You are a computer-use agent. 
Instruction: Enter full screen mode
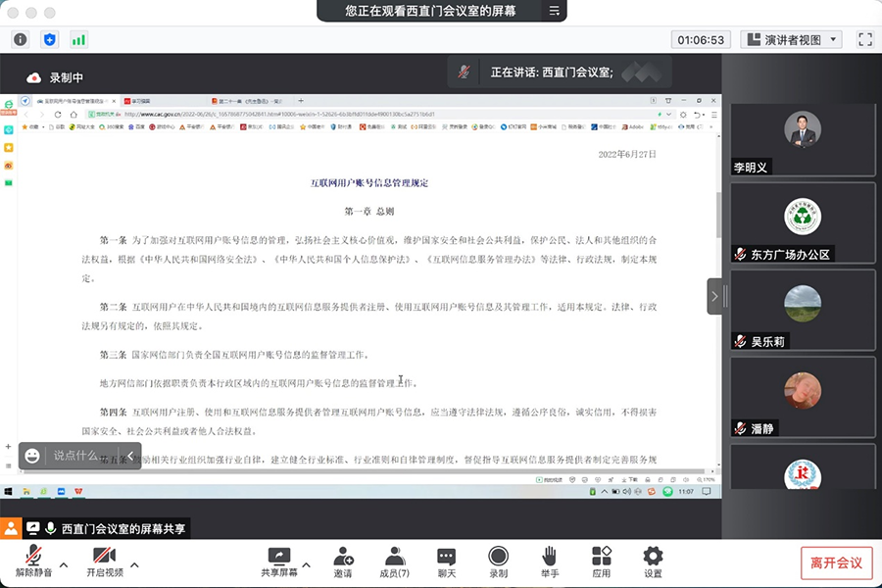pyautogui.click(x=864, y=39)
